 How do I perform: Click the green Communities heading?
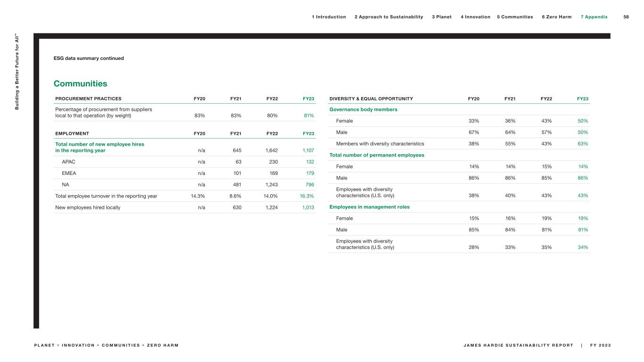80,84
